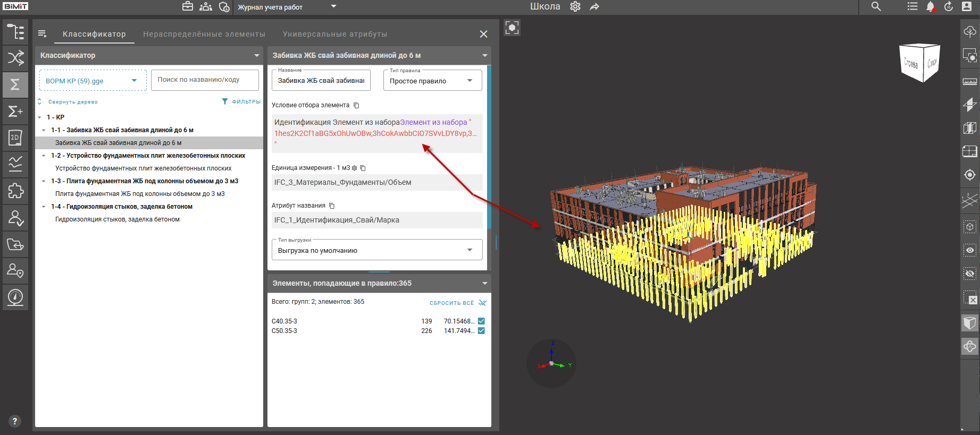Screen dimensions: 980x435
Task: Open the ВОРМ КР (59).gge dropdown
Action: [93, 81]
